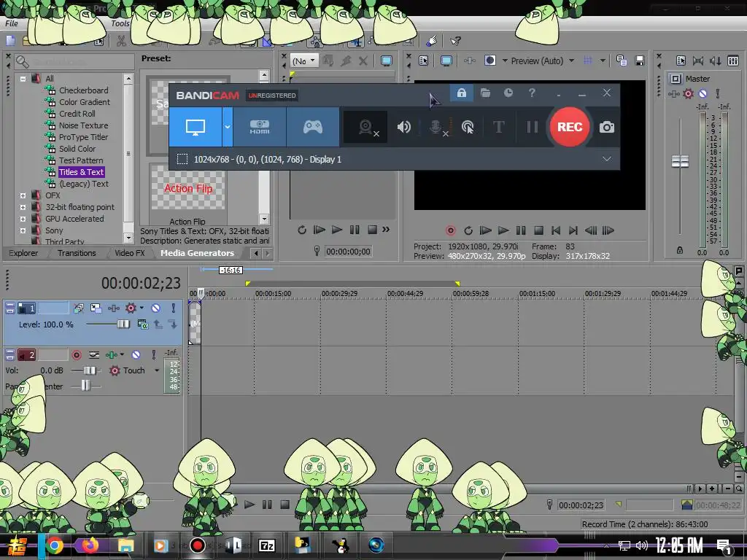Go to end in the video preview

pos(573,231)
